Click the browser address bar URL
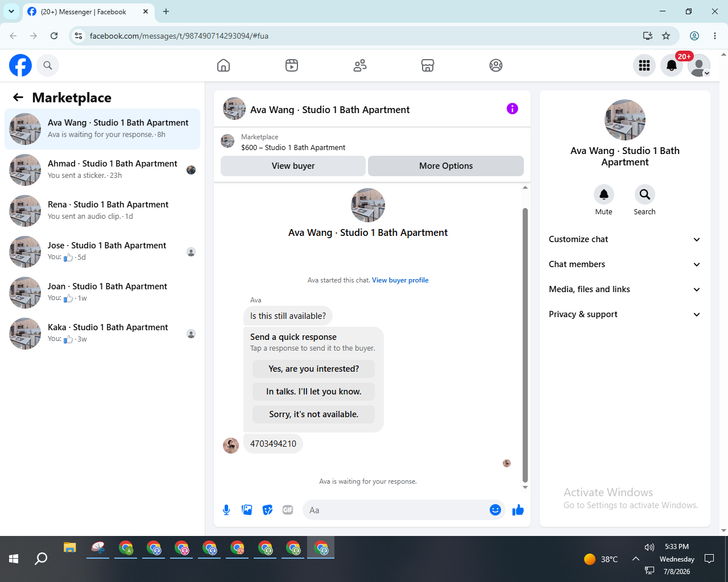728x582 pixels. [179, 36]
